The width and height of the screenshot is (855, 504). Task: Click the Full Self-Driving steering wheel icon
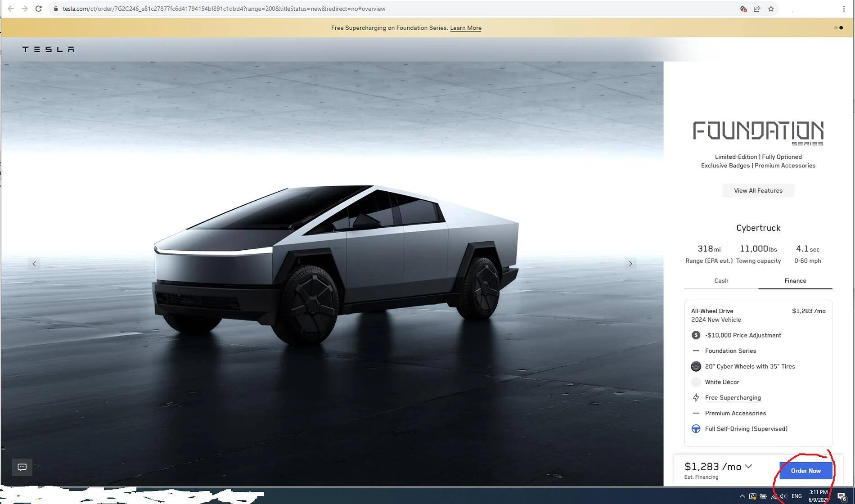(x=696, y=429)
